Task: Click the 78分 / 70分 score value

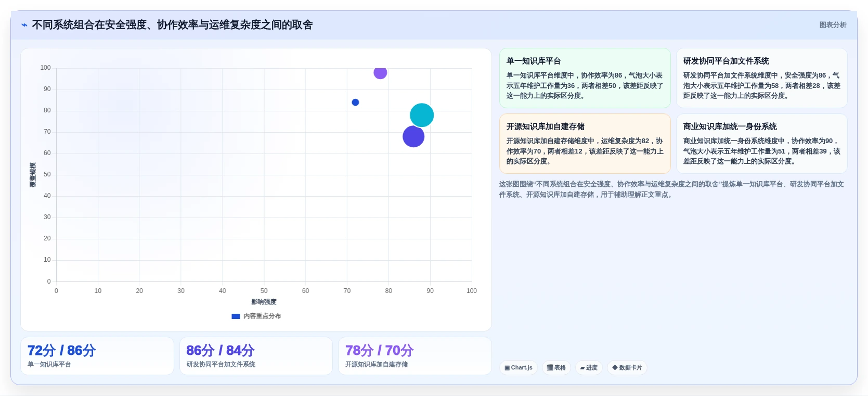Action: 379,351
